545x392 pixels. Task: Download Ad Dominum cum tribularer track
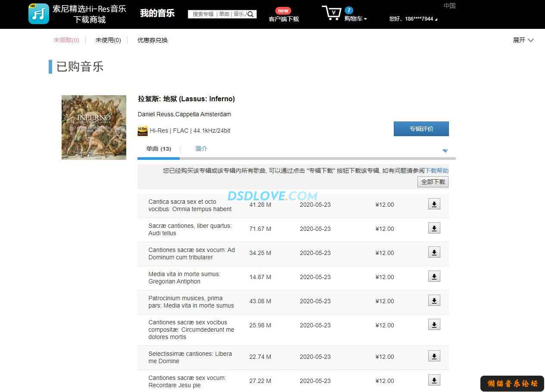coord(434,253)
